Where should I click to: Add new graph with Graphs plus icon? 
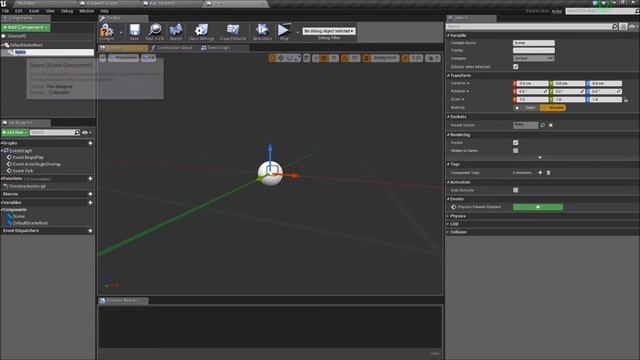(x=90, y=143)
